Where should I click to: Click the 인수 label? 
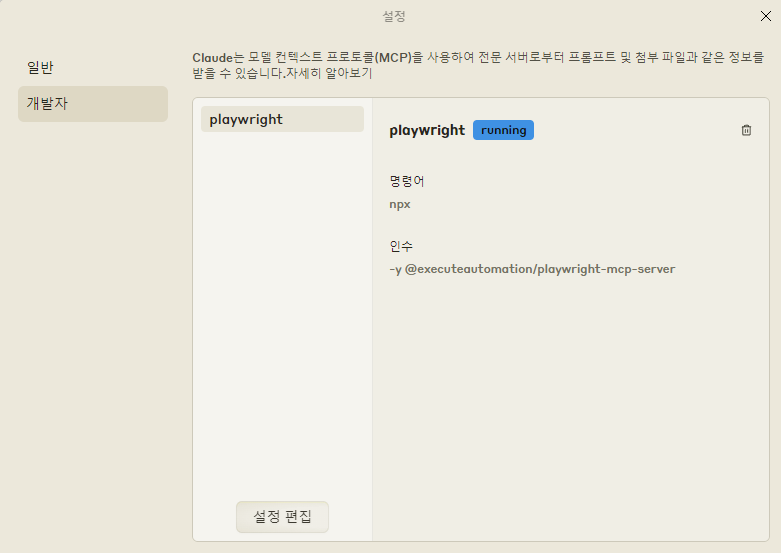401,246
